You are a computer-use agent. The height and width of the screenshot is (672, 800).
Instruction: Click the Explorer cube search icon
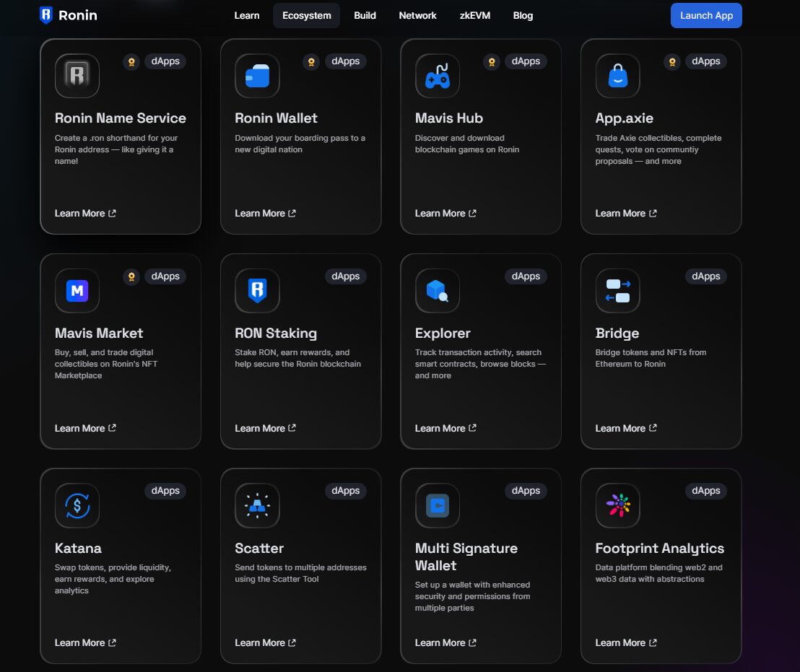point(438,291)
